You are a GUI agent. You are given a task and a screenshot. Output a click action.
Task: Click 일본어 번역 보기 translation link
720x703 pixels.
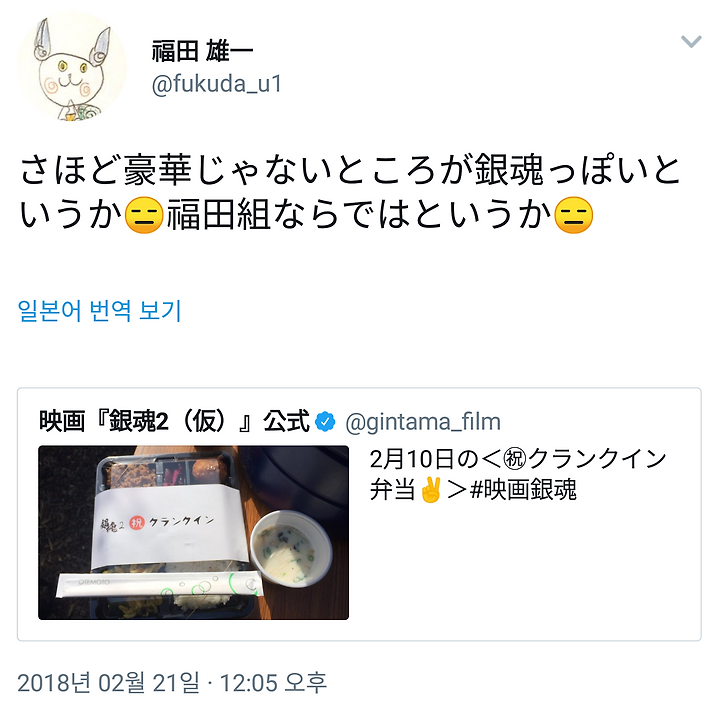(100, 310)
